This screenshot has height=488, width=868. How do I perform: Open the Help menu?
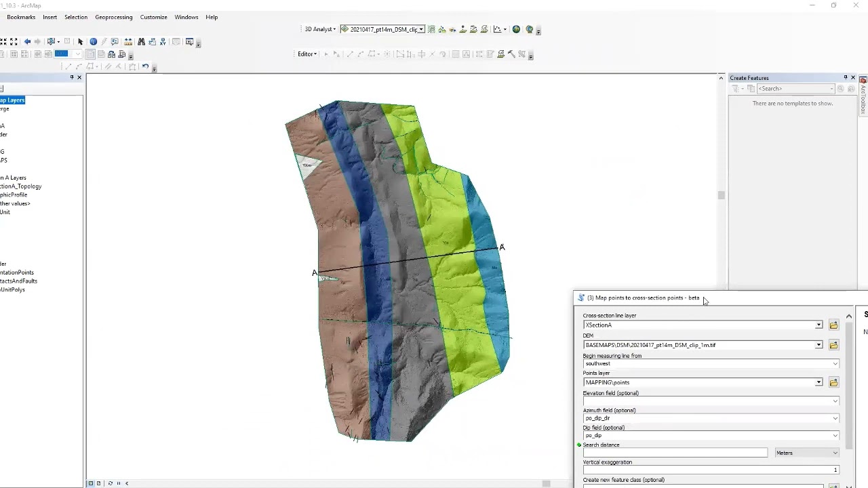click(212, 17)
